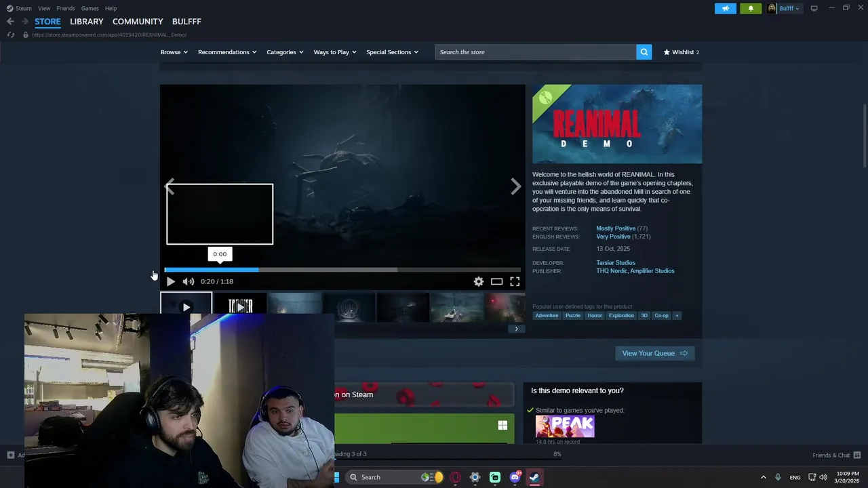
Task: Expand the Recommendations dropdown
Action: click(227, 52)
